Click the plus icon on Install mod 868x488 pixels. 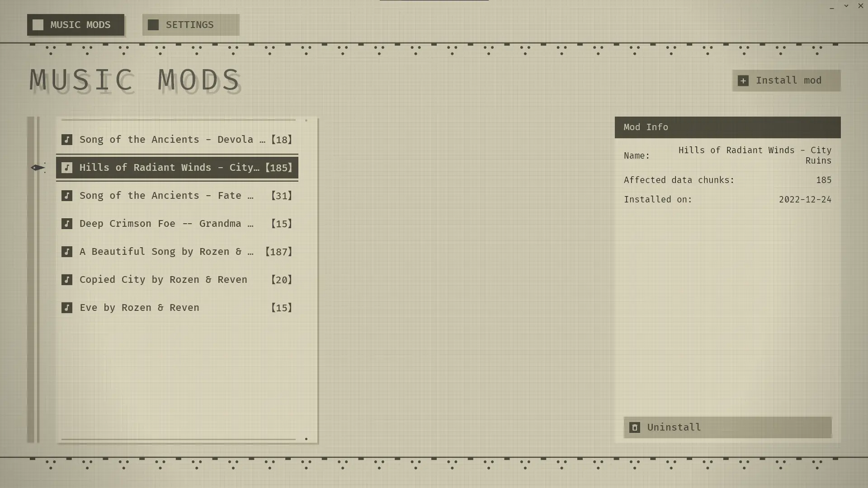(x=743, y=80)
